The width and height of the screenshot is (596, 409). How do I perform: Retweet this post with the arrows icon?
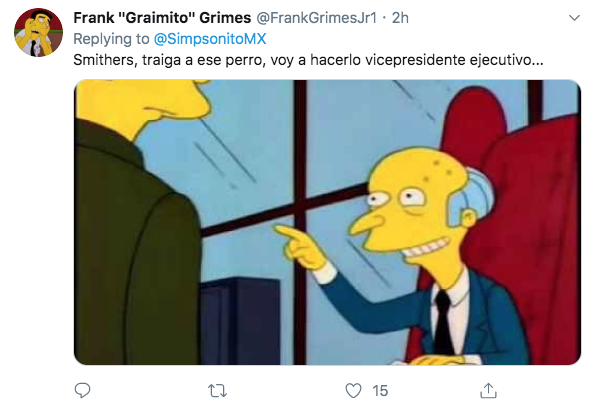pyautogui.click(x=217, y=391)
